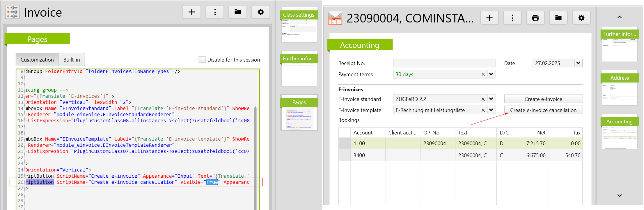The height and width of the screenshot is (210, 644).
Task: Open the Class settings thumbnail
Action: 299,25
